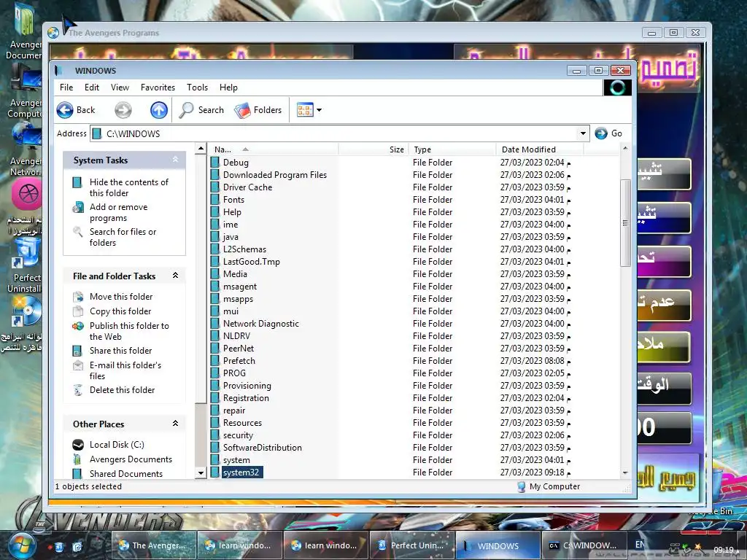Select the Downloaded Program Files folder name
This screenshot has height=560, width=747.
pos(275,175)
